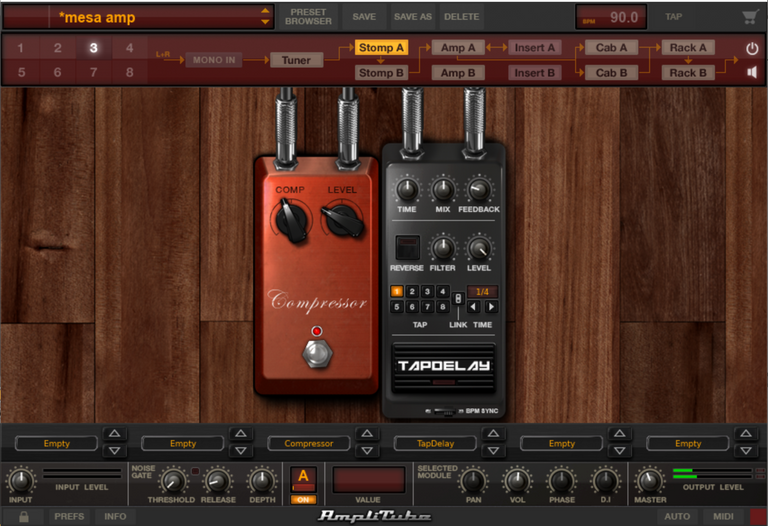The image size is (768, 526).
Task: Switch to the Stomp B module
Action: (381, 72)
